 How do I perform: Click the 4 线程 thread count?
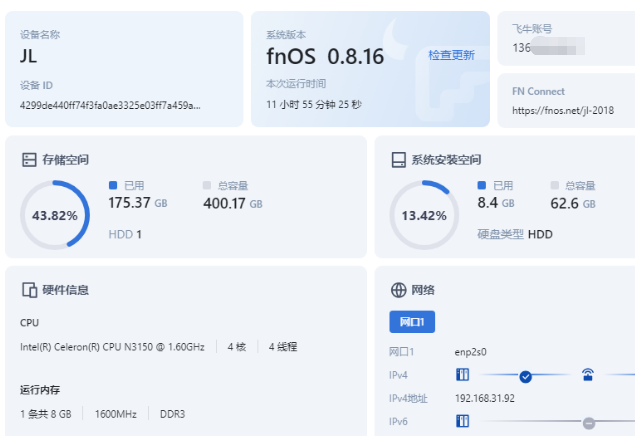(x=283, y=347)
